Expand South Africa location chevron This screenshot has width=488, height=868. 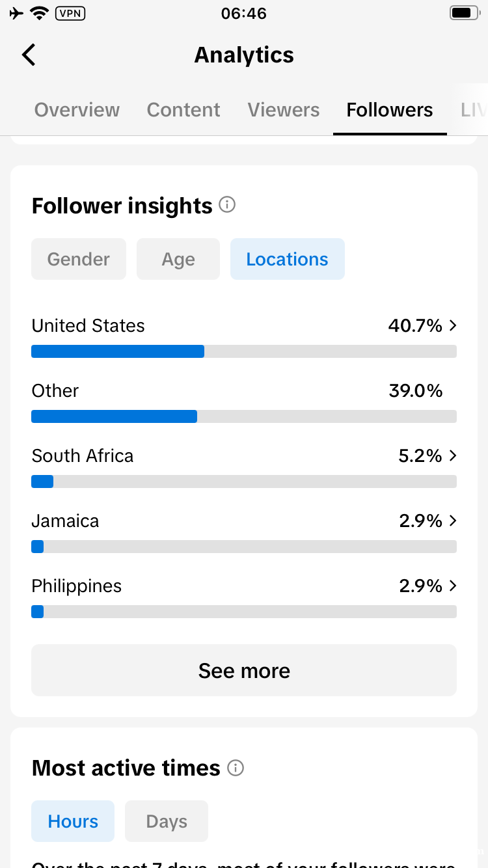(x=454, y=455)
